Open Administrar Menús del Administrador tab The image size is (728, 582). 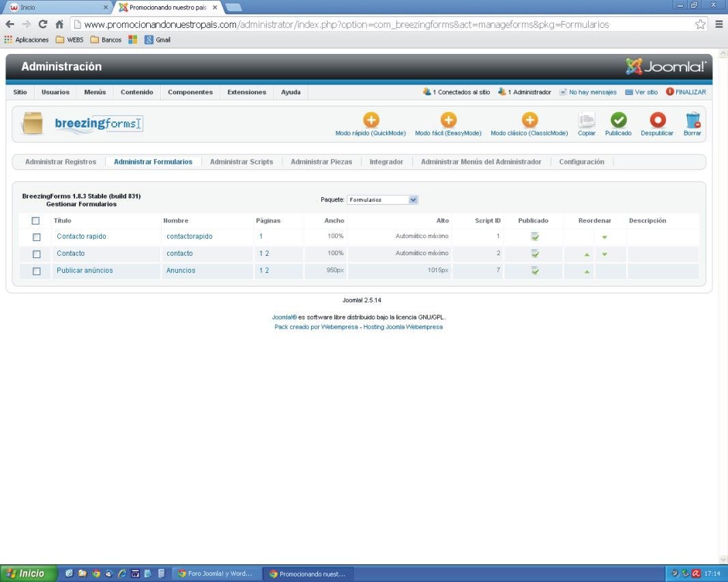tap(481, 162)
